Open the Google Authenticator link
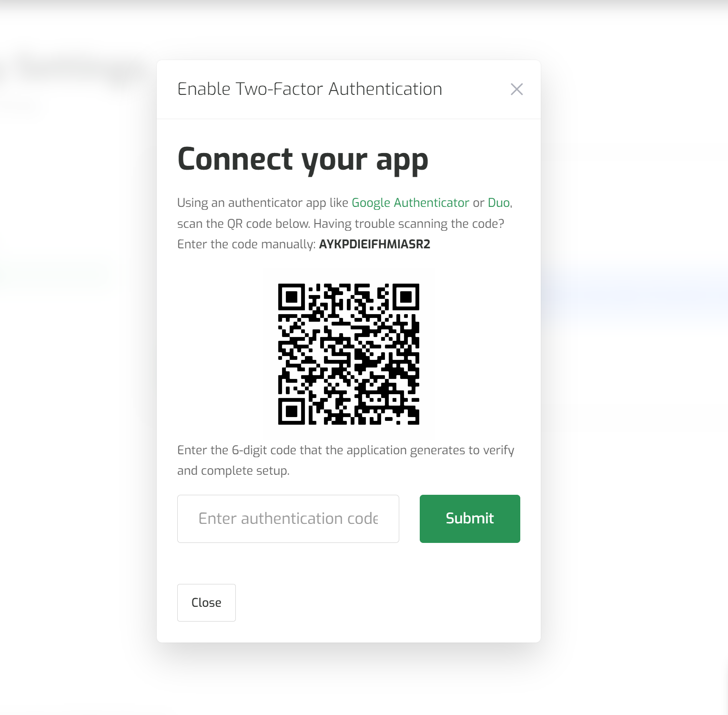 [410, 203]
